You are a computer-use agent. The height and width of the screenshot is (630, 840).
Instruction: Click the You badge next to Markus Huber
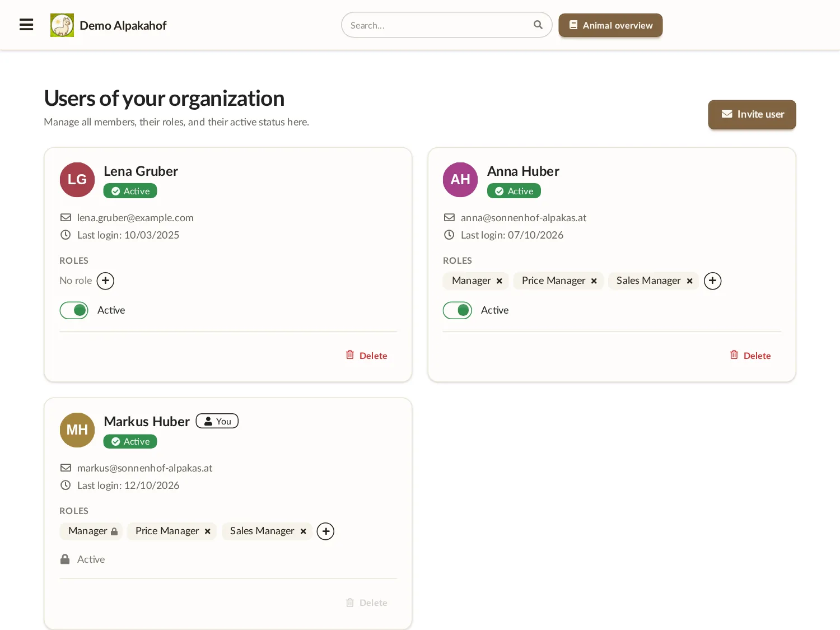(217, 421)
